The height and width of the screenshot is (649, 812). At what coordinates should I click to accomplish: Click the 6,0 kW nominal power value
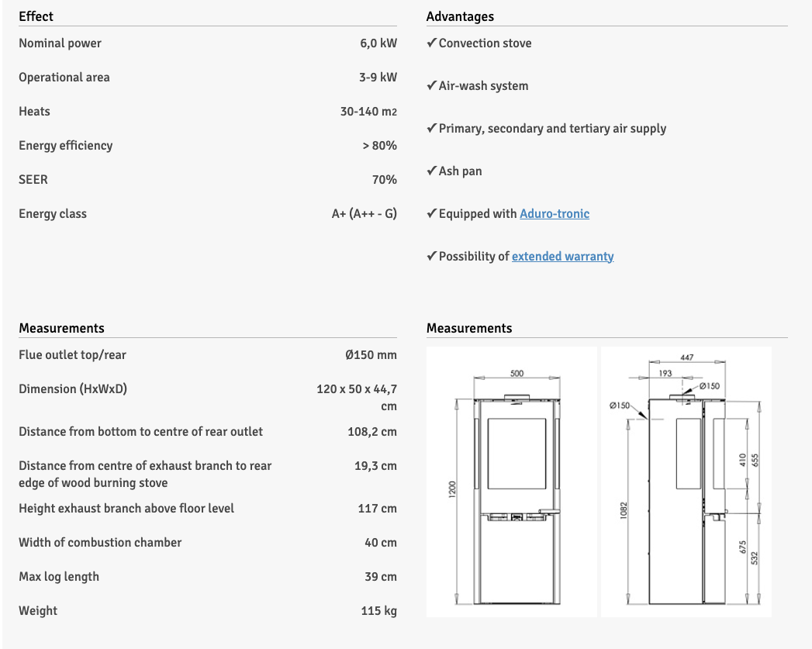378,43
